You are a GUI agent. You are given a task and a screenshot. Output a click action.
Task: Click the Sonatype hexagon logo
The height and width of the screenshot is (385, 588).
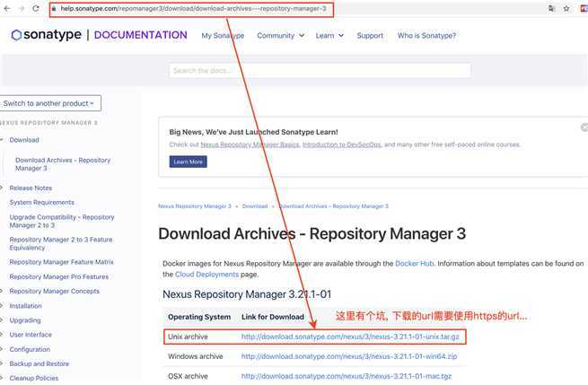[16, 35]
